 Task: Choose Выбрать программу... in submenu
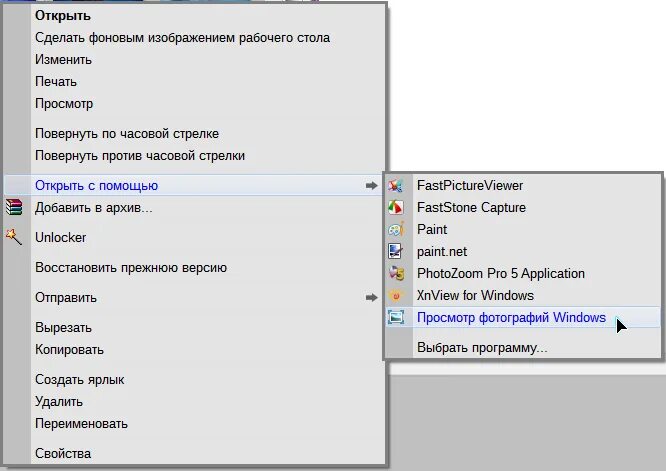click(523, 348)
